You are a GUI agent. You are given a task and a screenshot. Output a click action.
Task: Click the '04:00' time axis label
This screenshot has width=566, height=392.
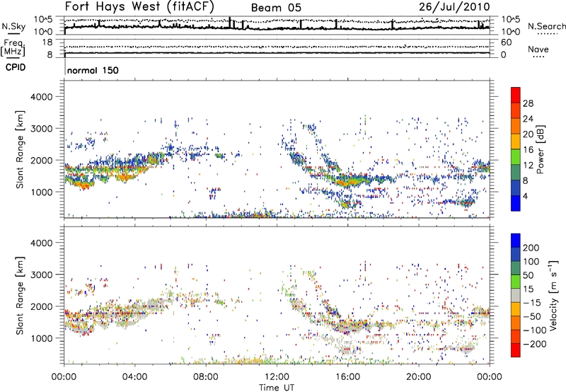tap(134, 377)
